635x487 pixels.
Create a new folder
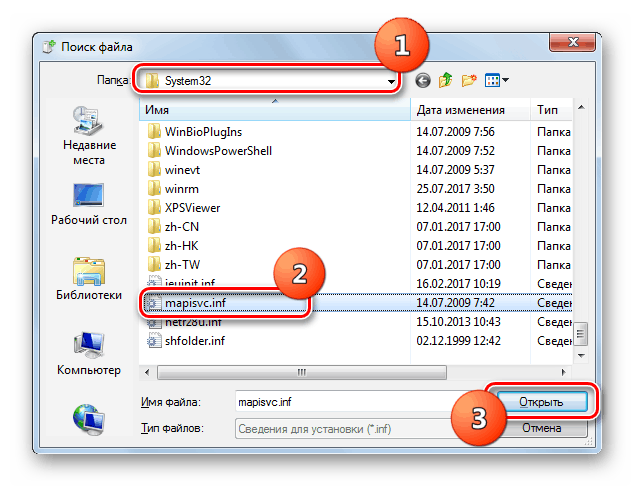[x=469, y=80]
